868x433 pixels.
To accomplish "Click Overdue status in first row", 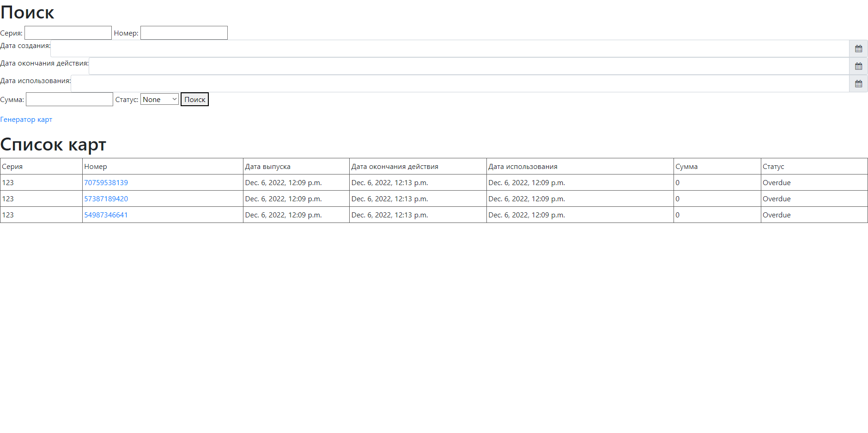I will coord(777,183).
